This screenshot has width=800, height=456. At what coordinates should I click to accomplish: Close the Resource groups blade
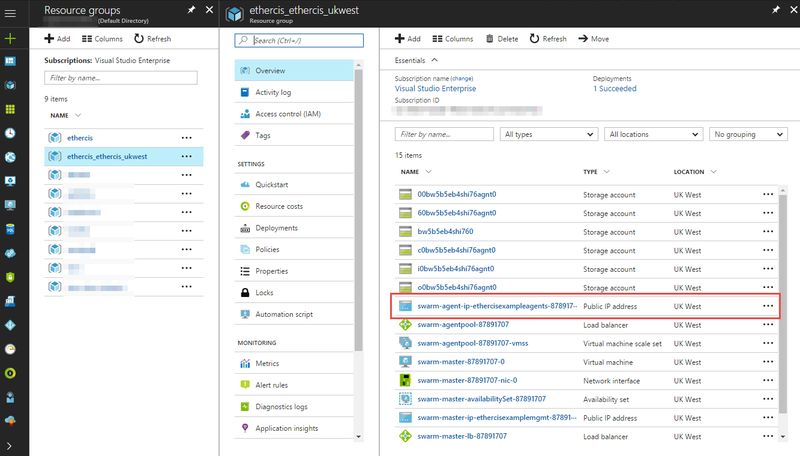pyautogui.click(x=209, y=10)
